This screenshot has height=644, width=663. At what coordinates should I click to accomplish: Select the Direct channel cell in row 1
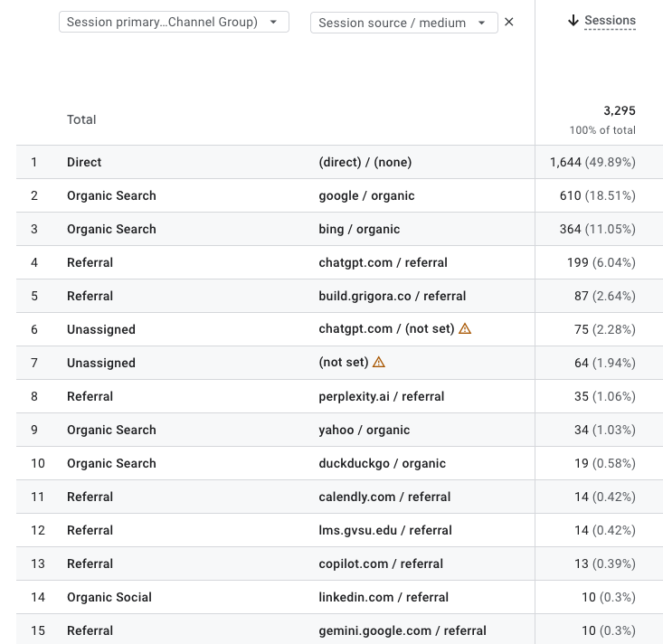click(84, 162)
